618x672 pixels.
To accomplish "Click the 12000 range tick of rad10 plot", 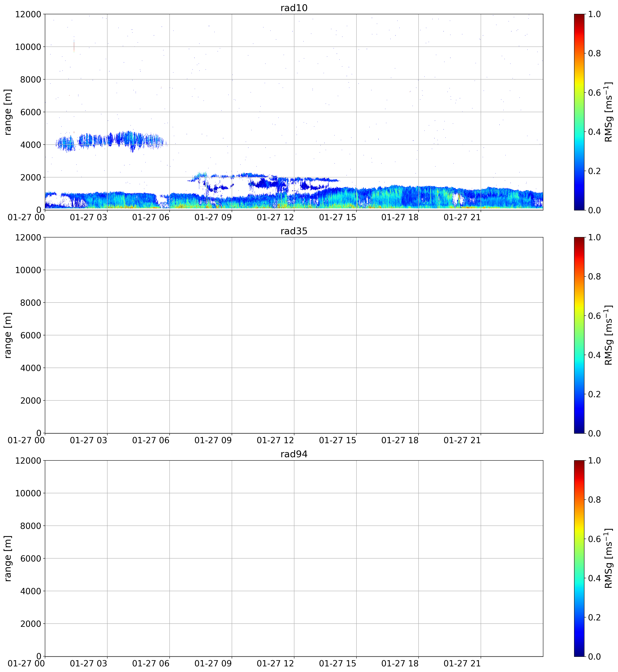I will [x=28, y=14].
